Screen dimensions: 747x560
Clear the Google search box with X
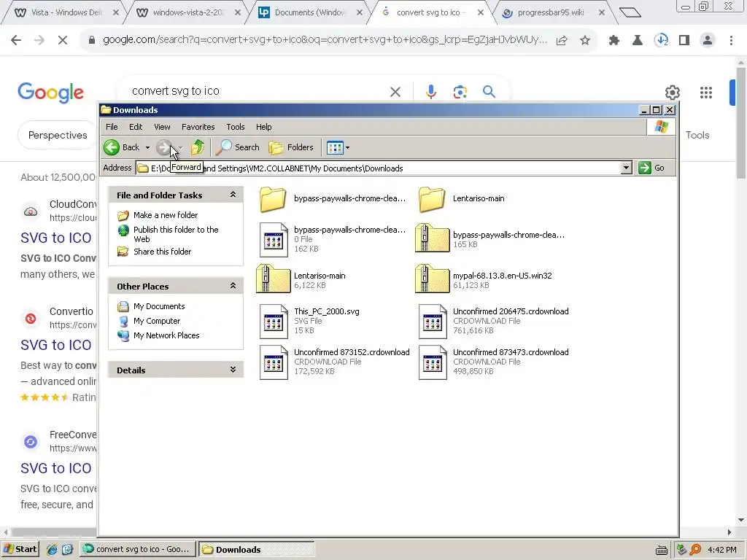[x=395, y=91]
